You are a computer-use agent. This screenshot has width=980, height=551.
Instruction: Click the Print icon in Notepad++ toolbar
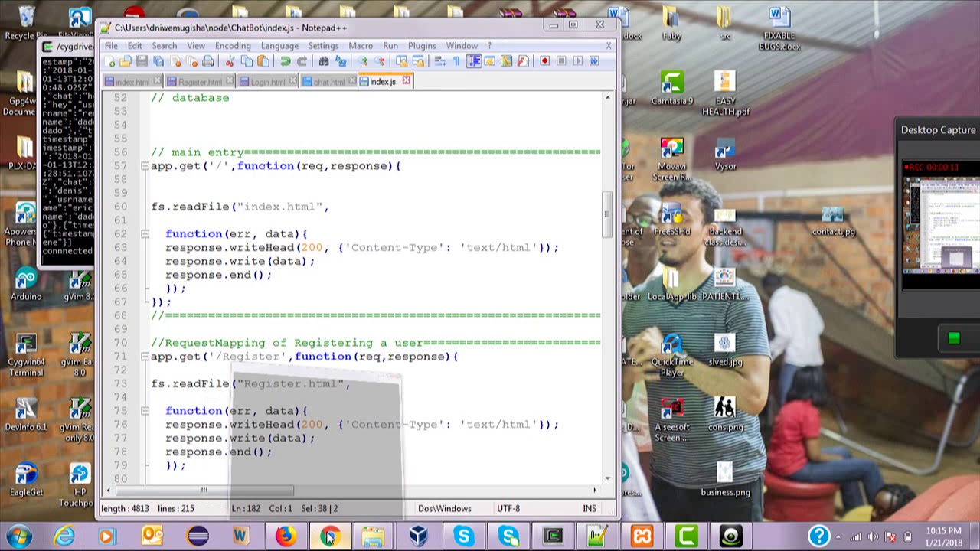point(207,61)
